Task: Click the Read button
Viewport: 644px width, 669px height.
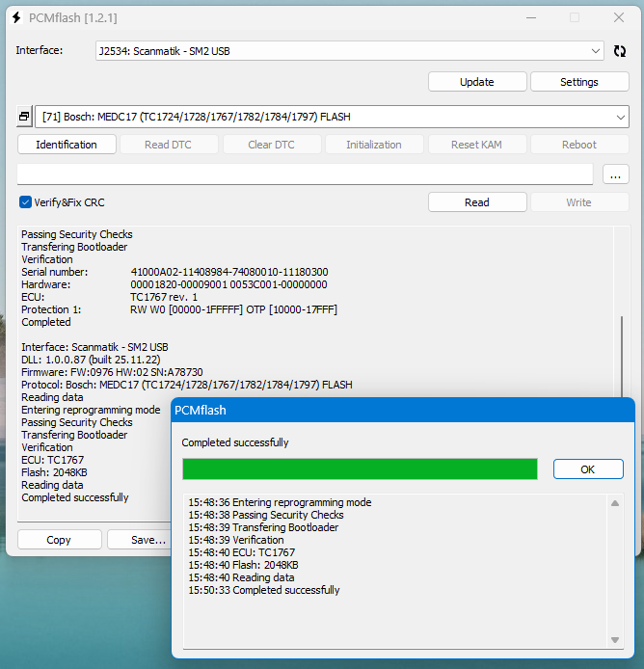Action: coord(477,202)
